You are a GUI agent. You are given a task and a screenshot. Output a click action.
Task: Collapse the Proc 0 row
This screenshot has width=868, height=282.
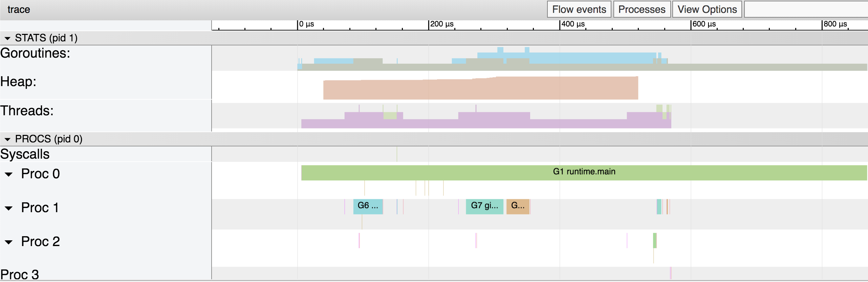tap(8, 175)
